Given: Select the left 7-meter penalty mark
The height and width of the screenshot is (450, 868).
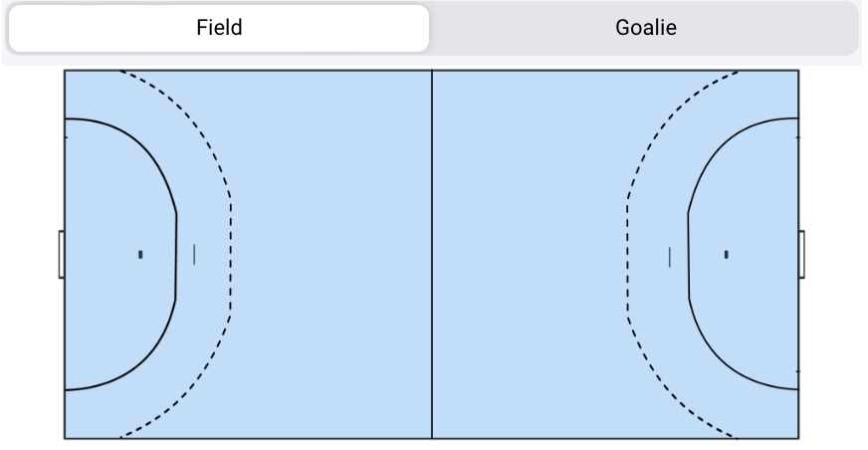Looking at the screenshot, I should [x=194, y=255].
